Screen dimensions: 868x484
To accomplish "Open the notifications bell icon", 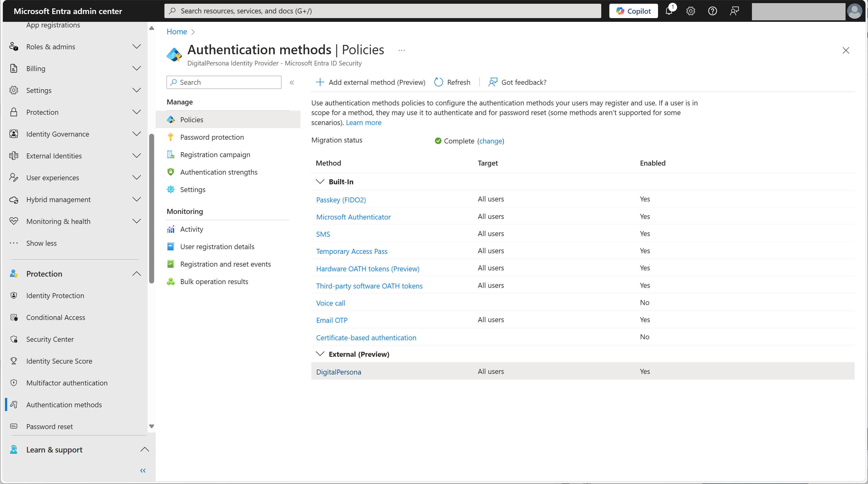I will 669,11.
